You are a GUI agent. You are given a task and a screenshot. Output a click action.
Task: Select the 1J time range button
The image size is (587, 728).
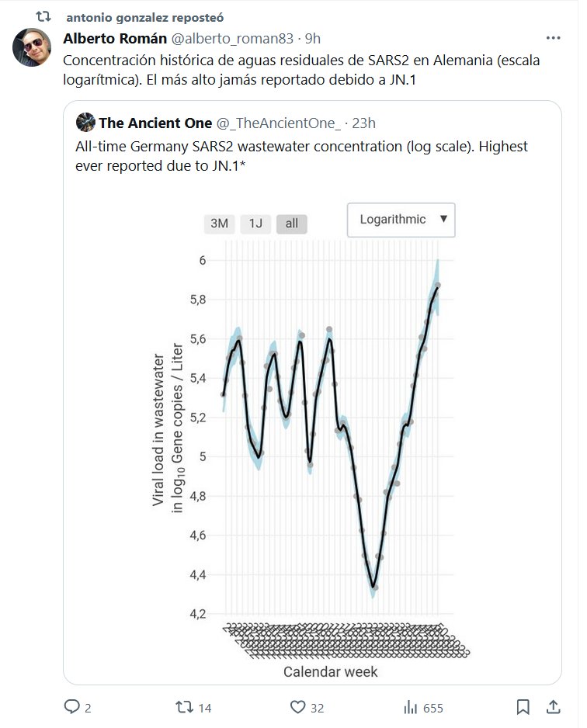(x=255, y=224)
